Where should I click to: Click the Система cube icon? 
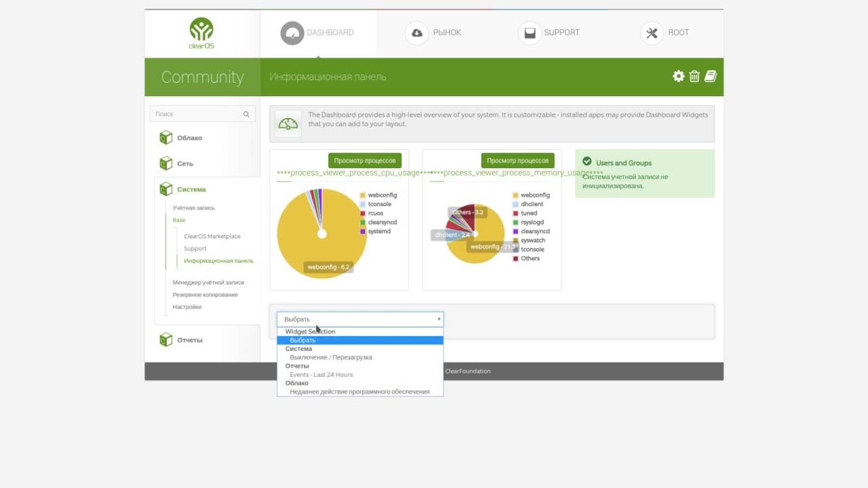[x=165, y=190]
